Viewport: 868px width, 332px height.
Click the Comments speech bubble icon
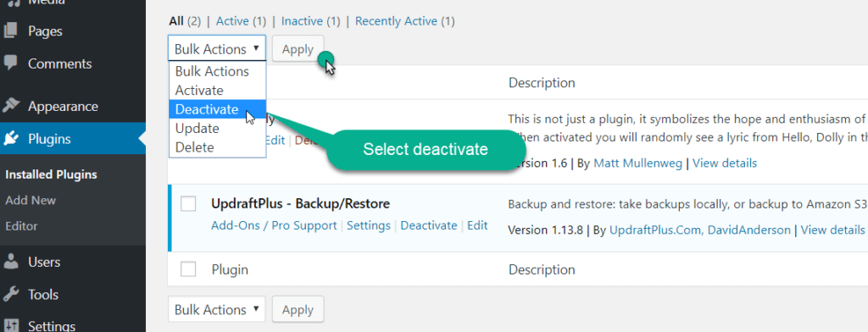(x=10, y=63)
